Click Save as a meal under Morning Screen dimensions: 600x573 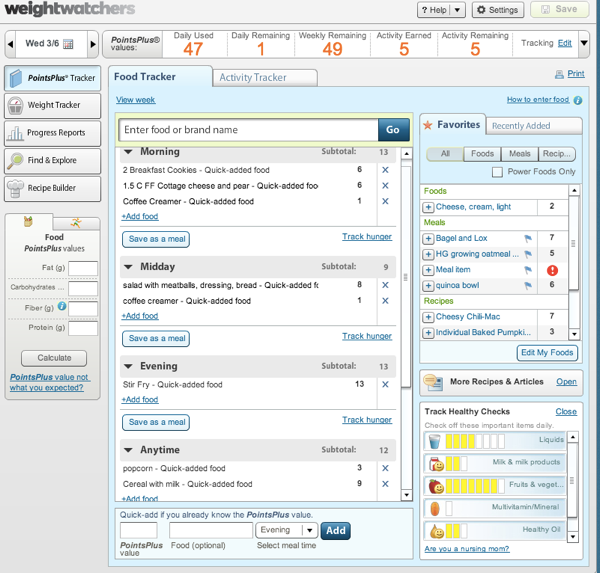coord(156,239)
